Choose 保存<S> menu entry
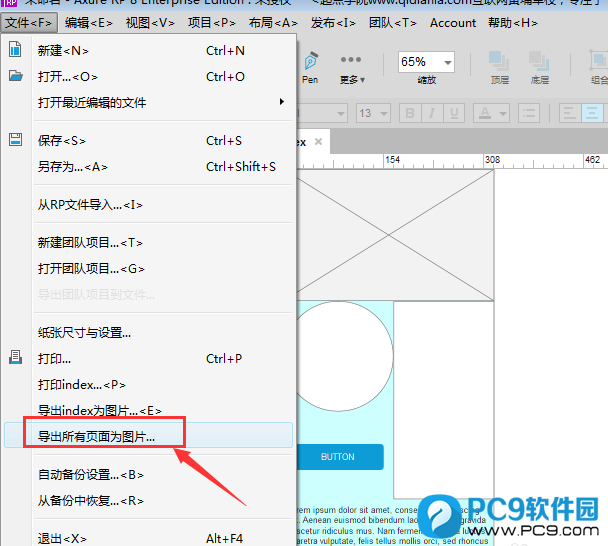The width and height of the screenshot is (608, 546). (148, 140)
